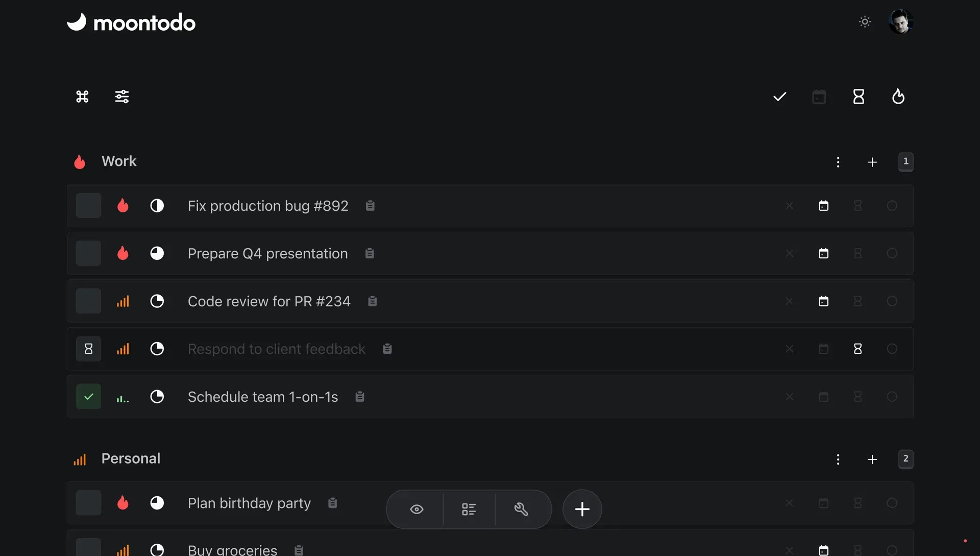
Task: Click the checkmark completed filter icon
Action: click(x=779, y=96)
